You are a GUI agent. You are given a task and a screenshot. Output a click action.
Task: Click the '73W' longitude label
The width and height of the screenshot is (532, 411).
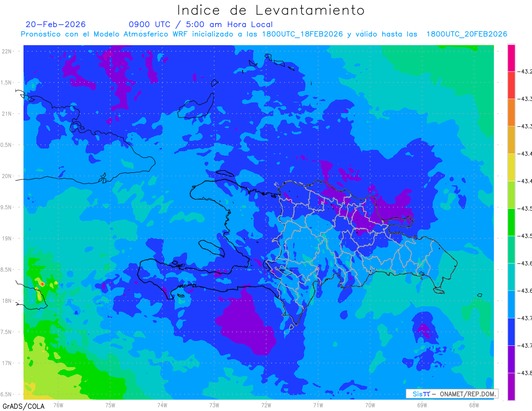point(214,405)
